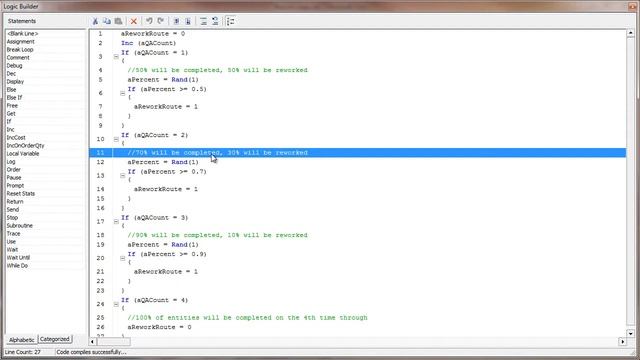The image size is (640, 360).
Task: Select the Get statement
Action: click(x=11, y=113)
